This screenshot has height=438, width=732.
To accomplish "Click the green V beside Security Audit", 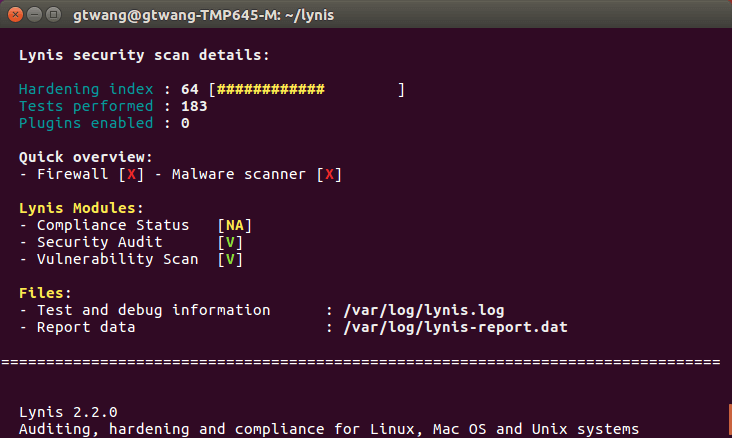I will [x=230, y=242].
